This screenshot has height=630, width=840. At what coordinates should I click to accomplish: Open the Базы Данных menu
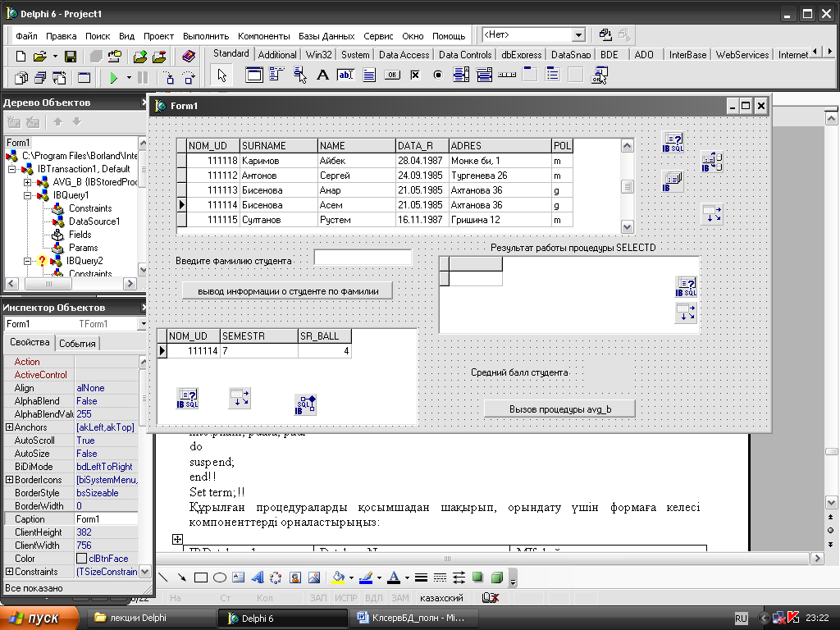pyautogui.click(x=326, y=36)
